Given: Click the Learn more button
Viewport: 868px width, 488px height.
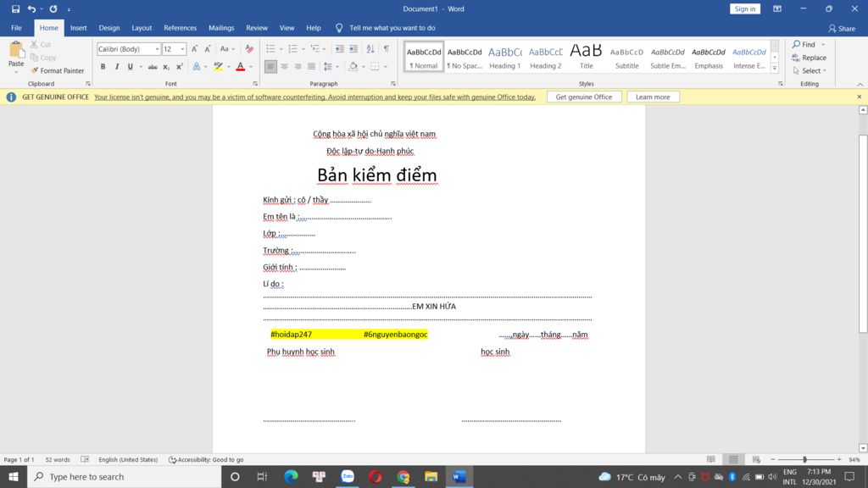Looking at the screenshot, I should (x=653, y=97).
